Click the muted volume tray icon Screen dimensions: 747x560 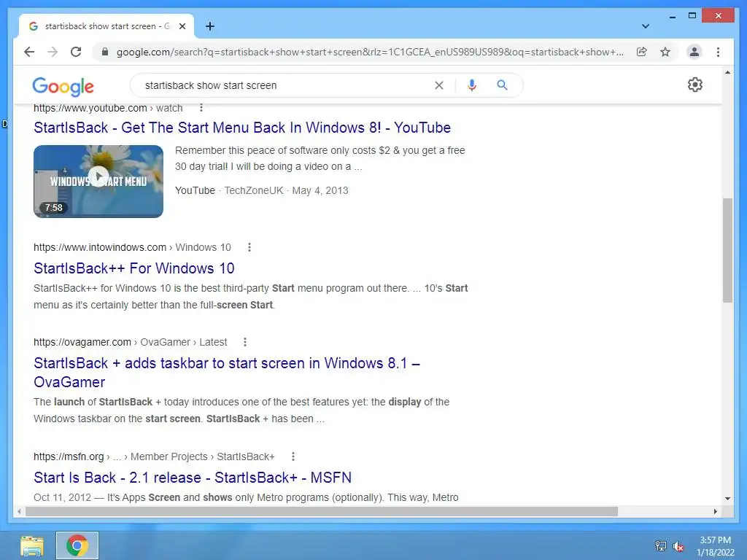tap(678, 545)
